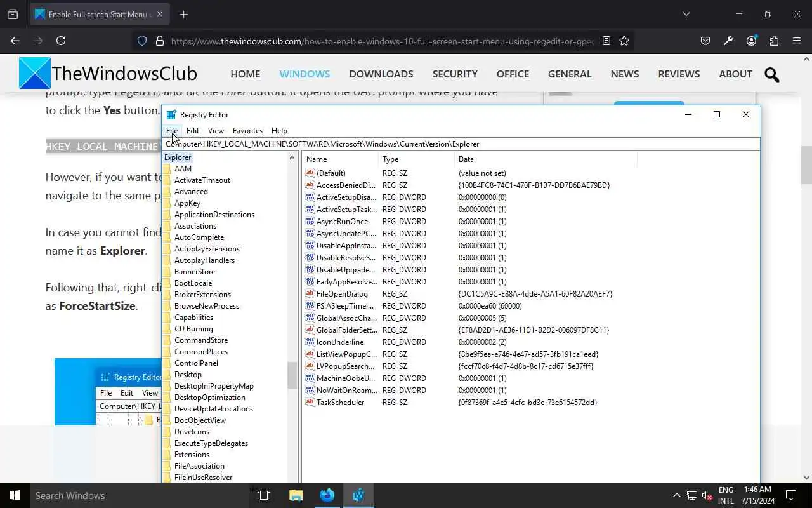The height and width of the screenshot is (508, 812).
Task: Select the CommonPlaces key
Action: (x=201, y=352)
